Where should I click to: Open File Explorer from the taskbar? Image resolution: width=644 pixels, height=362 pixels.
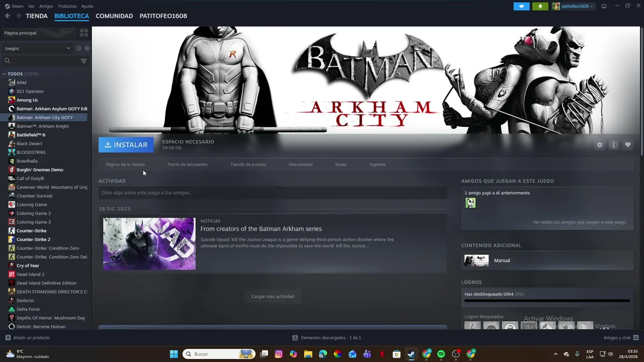[308, 354]
